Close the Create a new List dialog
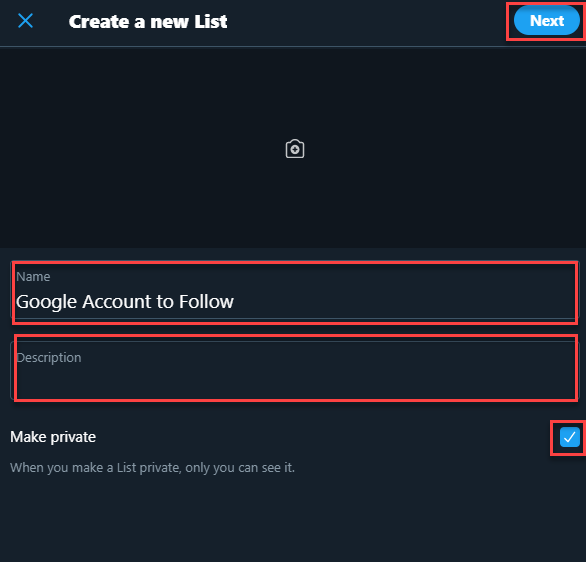Viewport: 586px width, 562px height. pos(25,21)
